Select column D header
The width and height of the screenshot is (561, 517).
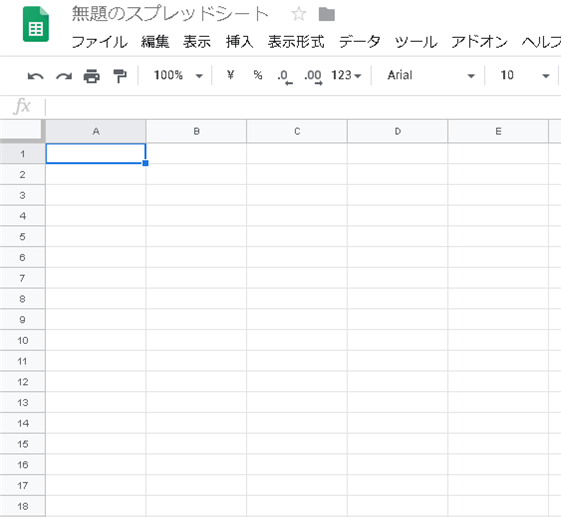pos(397,131)
